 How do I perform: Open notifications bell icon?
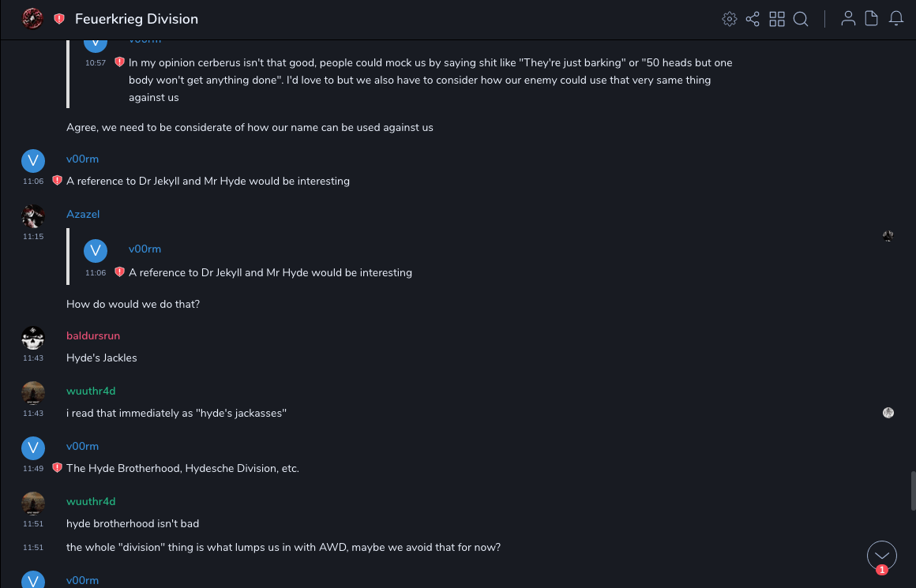tap(896, 19)
